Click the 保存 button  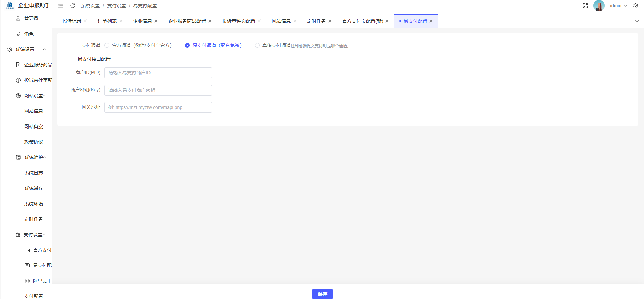coord(322,294)
